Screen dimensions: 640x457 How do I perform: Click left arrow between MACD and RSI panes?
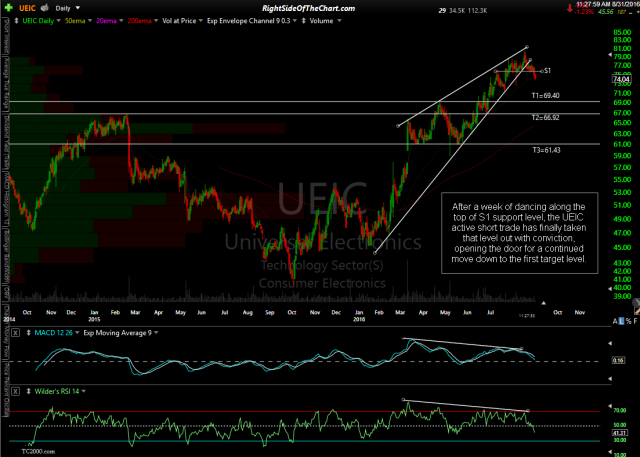tap(610, 379)
